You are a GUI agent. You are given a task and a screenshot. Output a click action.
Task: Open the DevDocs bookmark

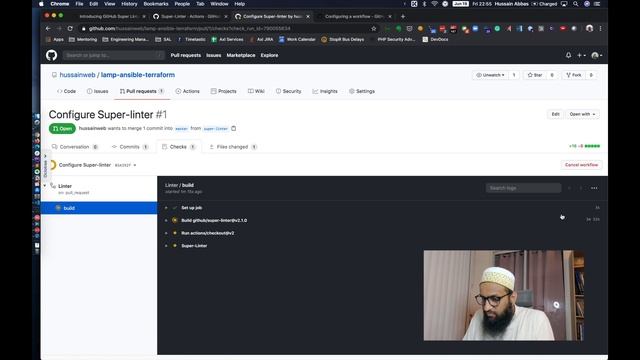(436, 40)
